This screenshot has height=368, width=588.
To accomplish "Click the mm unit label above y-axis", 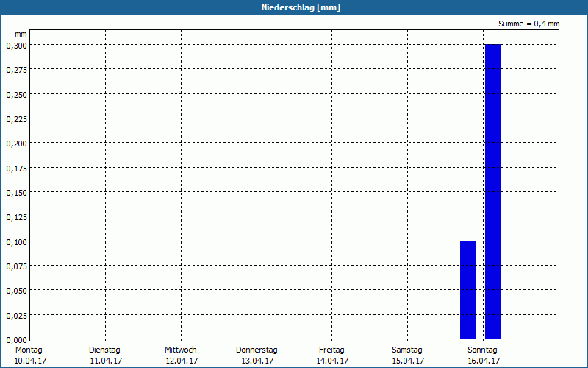I will click(x=21, y=34).
